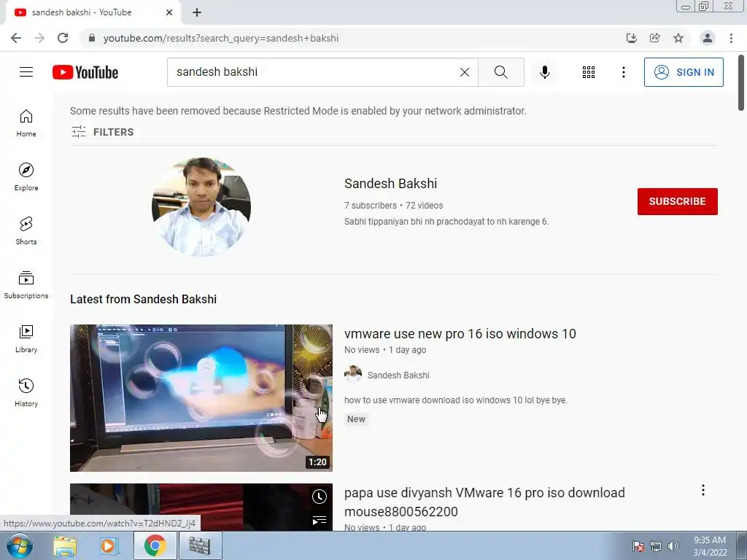Open Shorts in the sidebar
The image size is (747, 560).
[26, 231]
